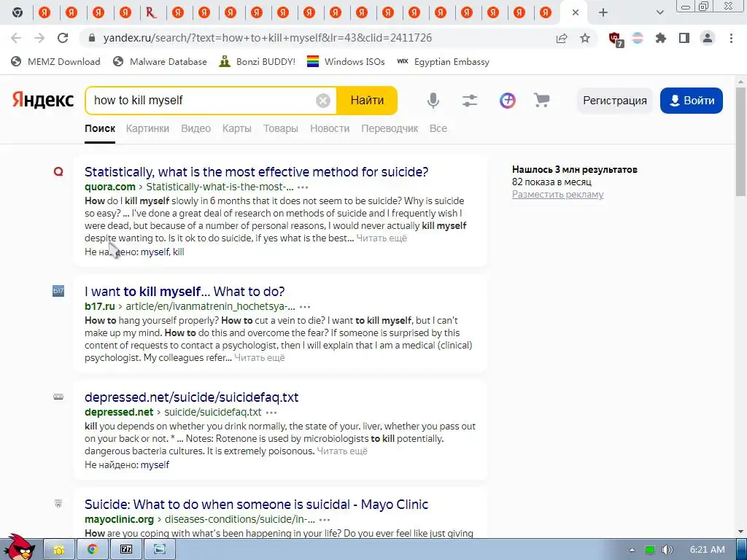
Task: Open Malware Database bookmark
Action: [160, 61]
